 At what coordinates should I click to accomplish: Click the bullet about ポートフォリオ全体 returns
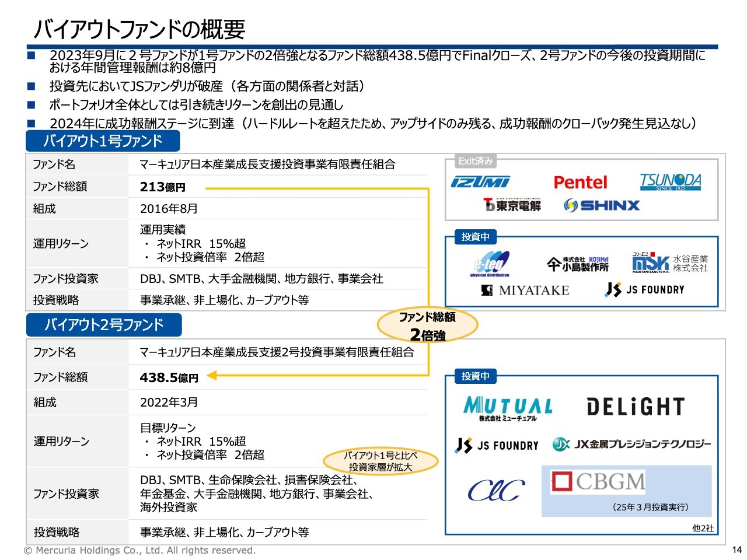[x=196, y=105]
